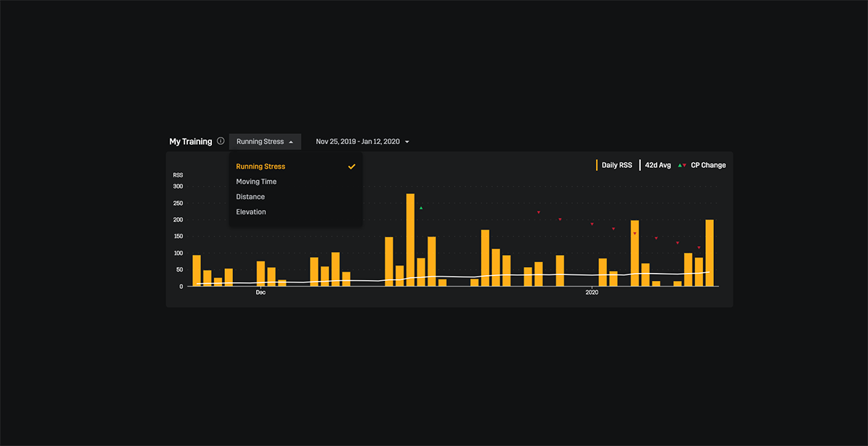
Task: Collapse the Running Stress metric dropdown
Action: point(265,142)
